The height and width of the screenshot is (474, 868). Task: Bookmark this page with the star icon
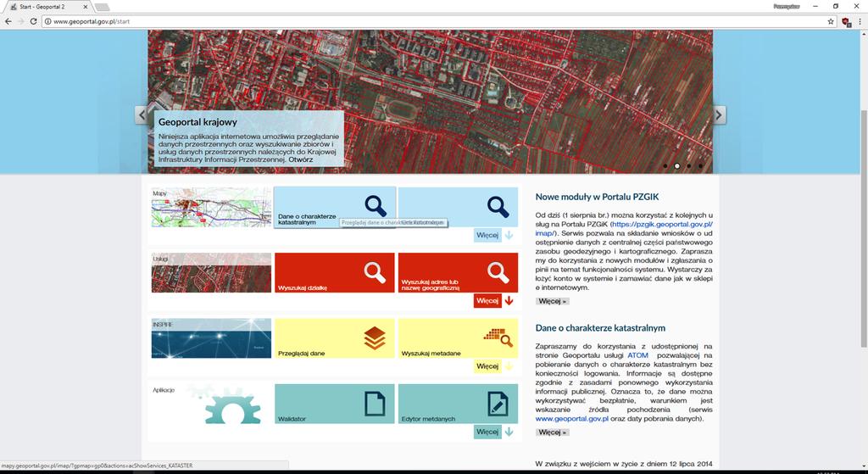[831, 21]
